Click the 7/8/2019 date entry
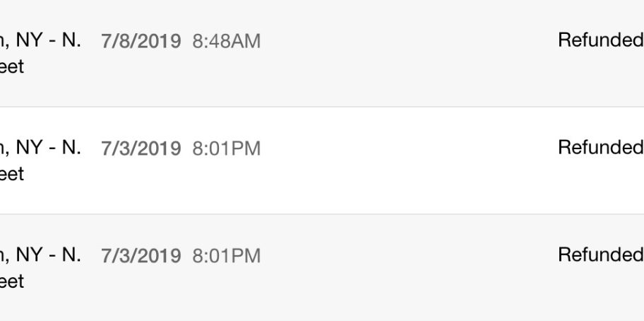This screenshot has height=321, width=644. [141, 41]
